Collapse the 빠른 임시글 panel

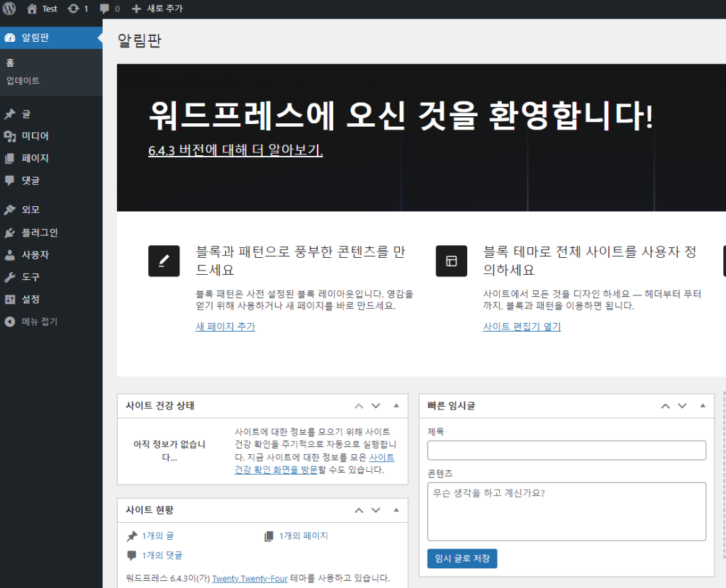(703, 406)
